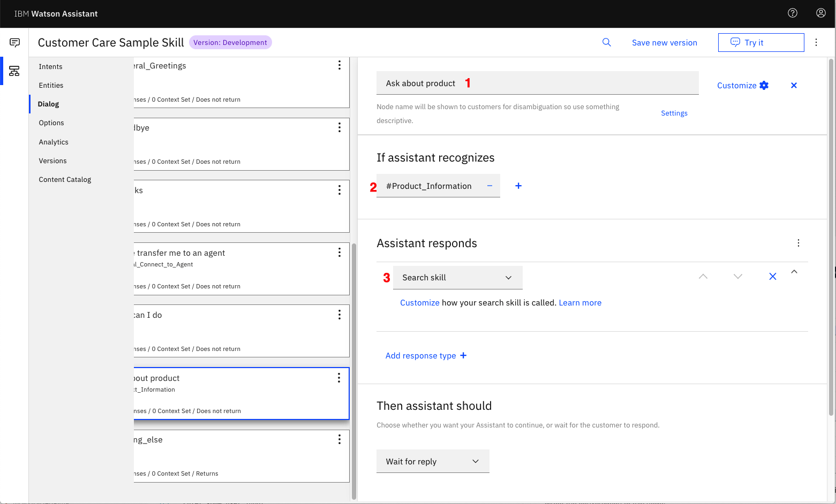
Task: Remove the #Product_Information condition with minus
Action: point(489,186)
